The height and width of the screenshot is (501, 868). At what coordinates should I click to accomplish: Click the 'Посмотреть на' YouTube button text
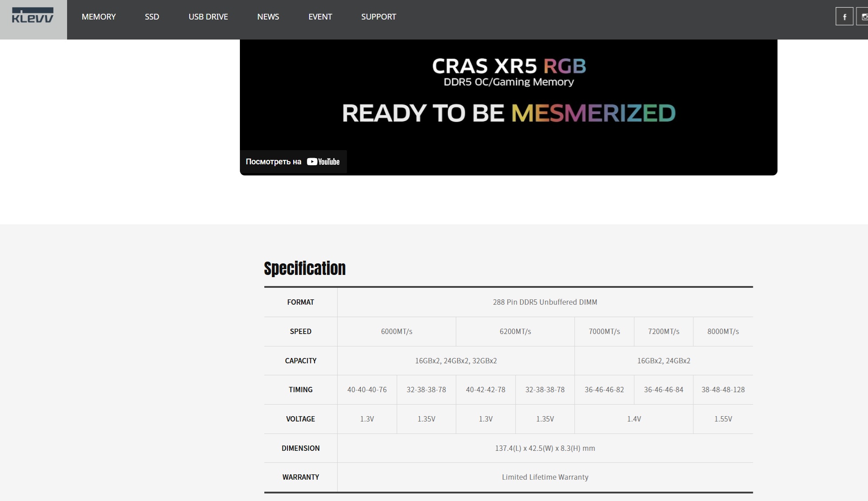tap(273, 162)
